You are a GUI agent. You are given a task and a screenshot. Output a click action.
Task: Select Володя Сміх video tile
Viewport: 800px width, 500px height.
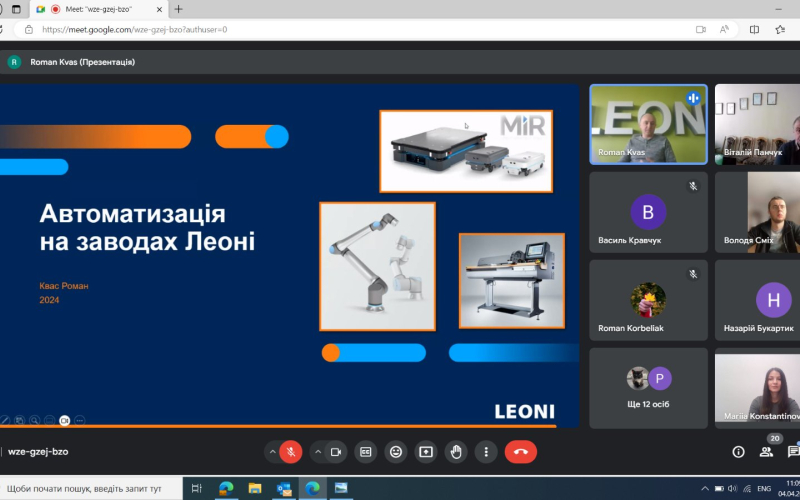click(x=757, y=212)
